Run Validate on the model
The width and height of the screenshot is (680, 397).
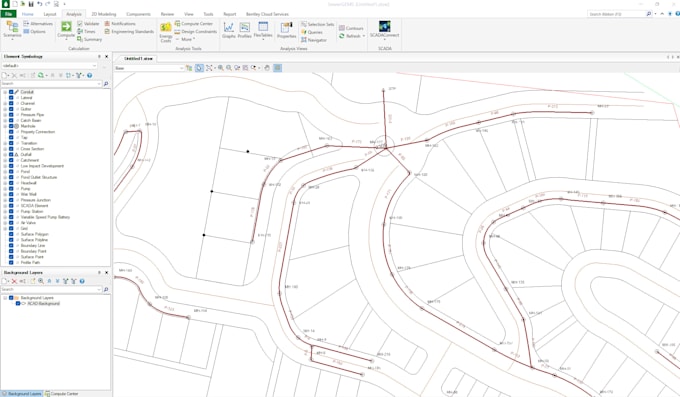[88, 23]
